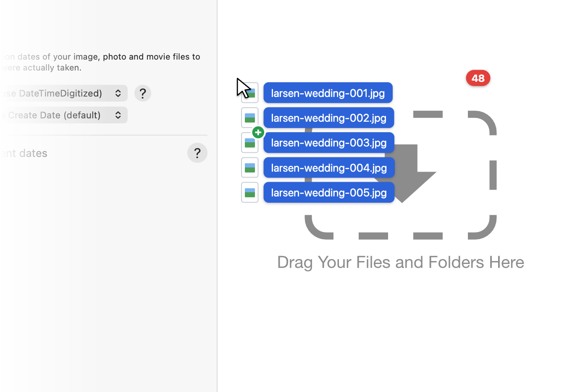
Task: Click the larsen-wedding-002.jpg label
Action: pyautogui.click(x=329, y=118)
